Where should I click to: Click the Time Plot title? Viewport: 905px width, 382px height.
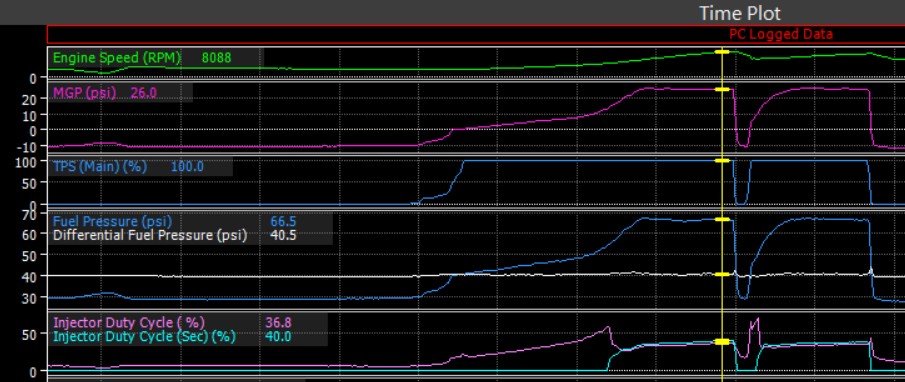740,13
